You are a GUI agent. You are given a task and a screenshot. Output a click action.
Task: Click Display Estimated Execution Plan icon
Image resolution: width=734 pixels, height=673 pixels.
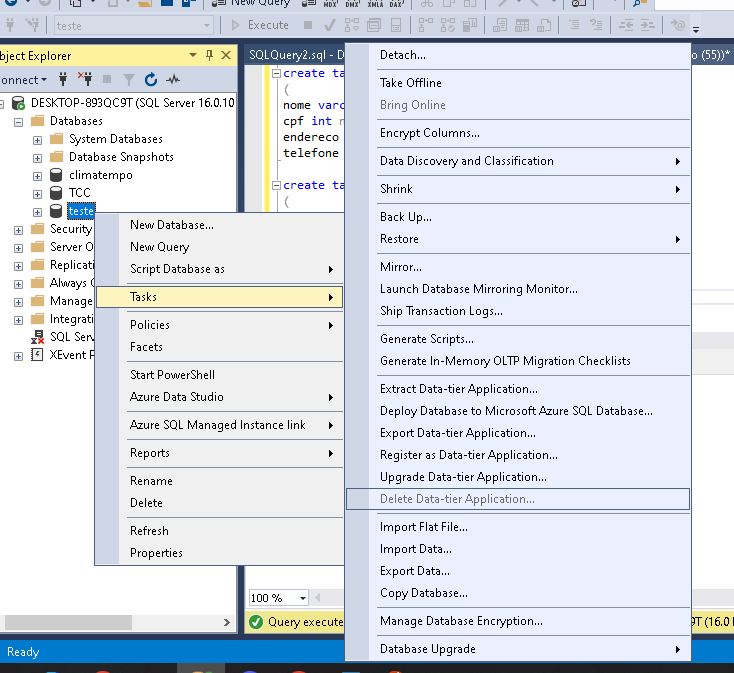(352, 25)
